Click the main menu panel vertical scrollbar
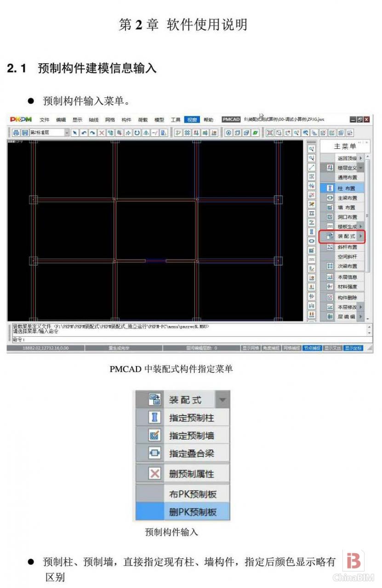 point(367,216)
